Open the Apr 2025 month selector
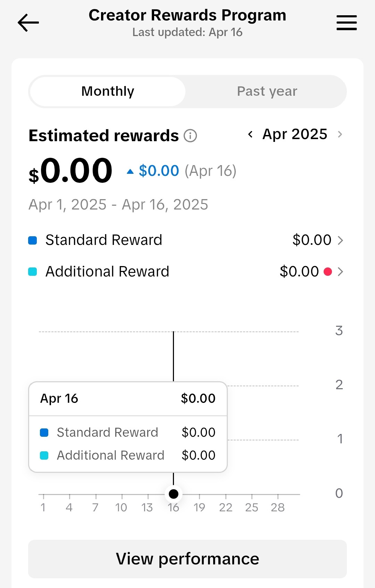 [x=295, y=134]
